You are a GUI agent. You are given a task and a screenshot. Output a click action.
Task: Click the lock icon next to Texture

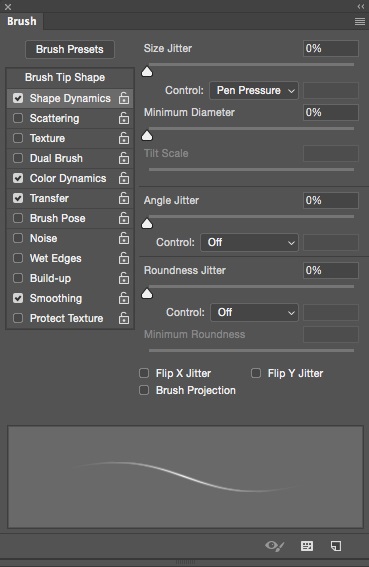[x=124, y=138]
